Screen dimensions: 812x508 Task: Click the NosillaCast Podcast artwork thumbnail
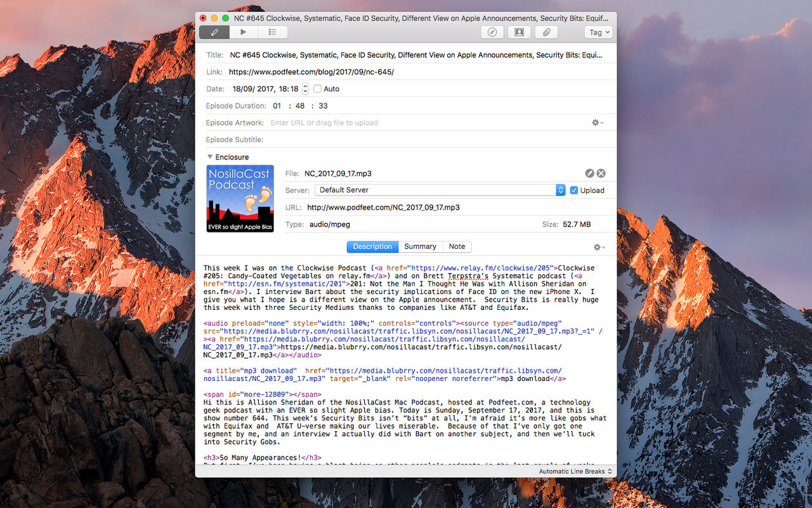(240, 199)
